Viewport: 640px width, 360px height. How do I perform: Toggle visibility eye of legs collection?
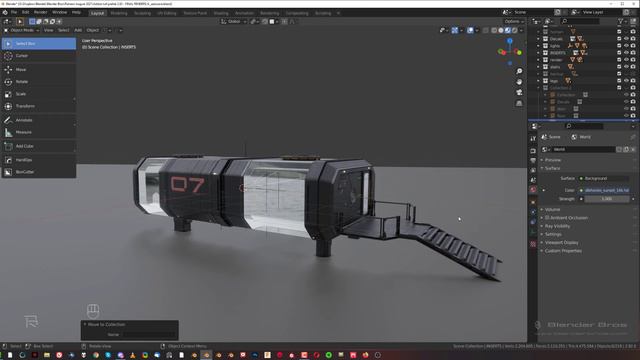tap(626, 81)
